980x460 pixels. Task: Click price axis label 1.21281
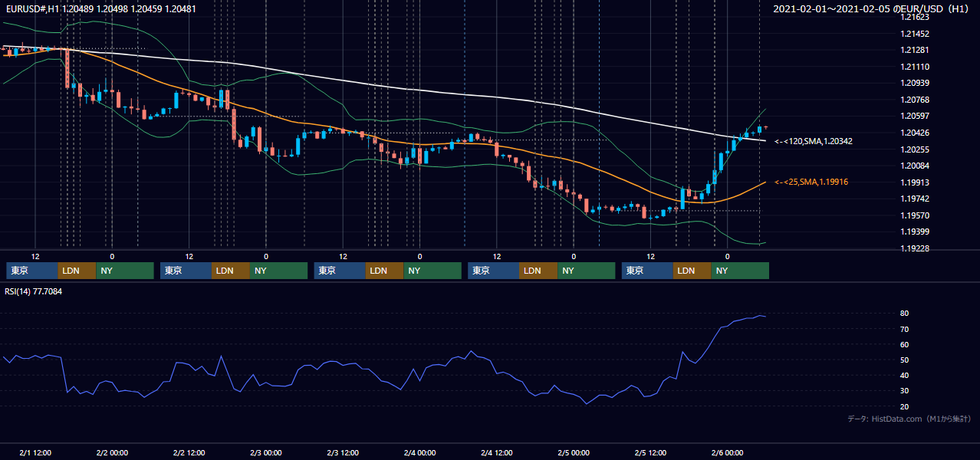click(x=915, y=51)
